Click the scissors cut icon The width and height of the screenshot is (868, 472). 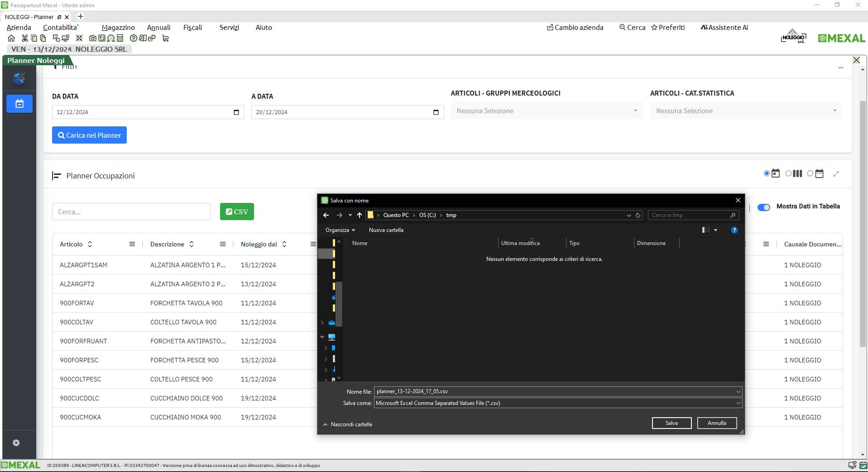coord(25,39)
